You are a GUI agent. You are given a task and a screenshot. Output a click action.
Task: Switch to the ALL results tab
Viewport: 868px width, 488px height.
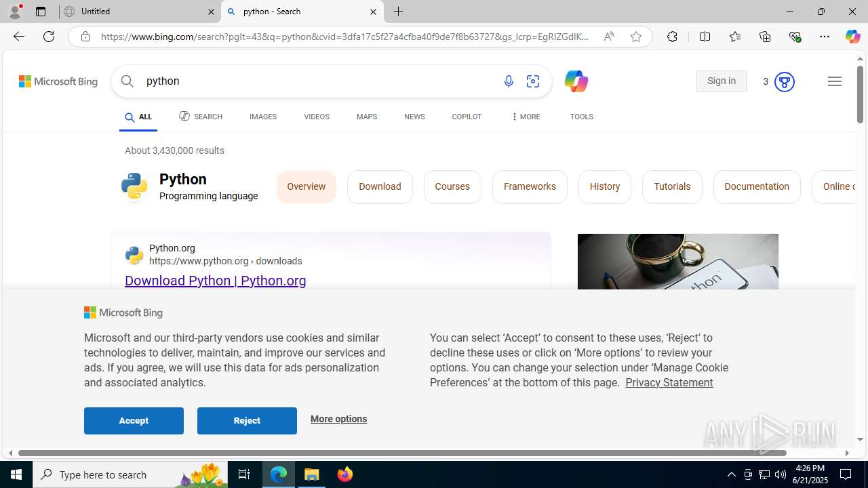(138, 117)
